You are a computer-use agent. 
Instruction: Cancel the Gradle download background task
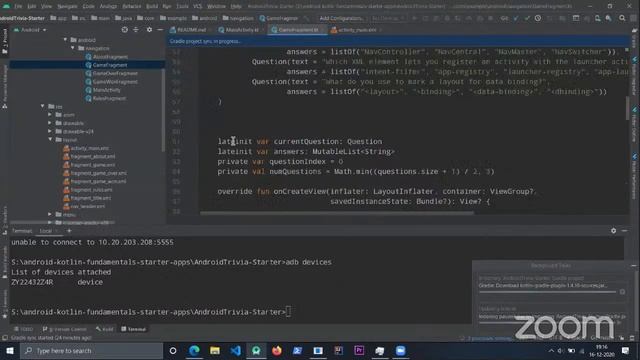622,292
